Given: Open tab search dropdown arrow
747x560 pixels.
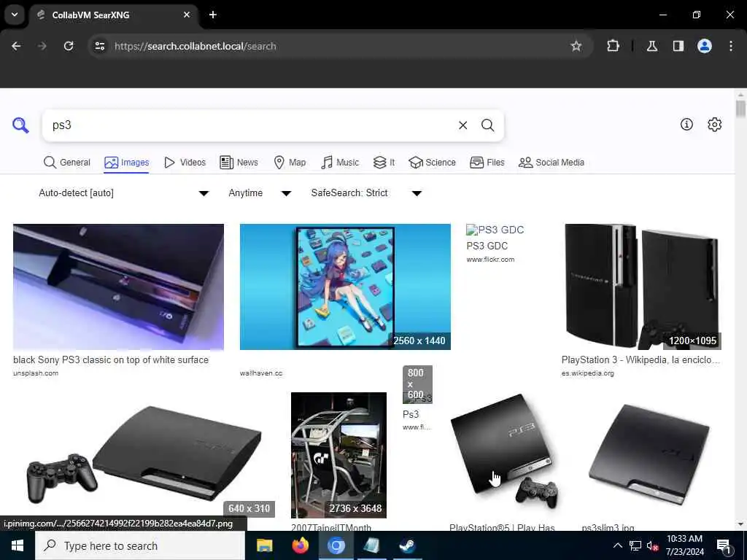Looking at the screenshot, I should point(15,15).
